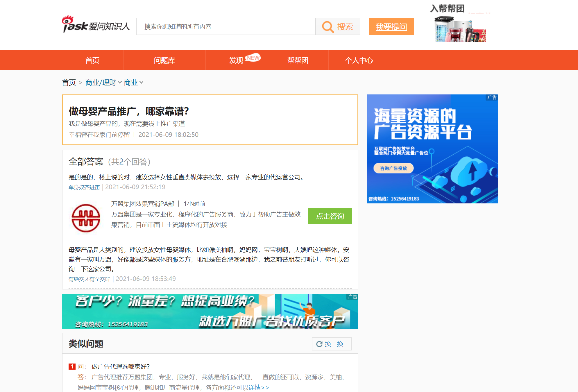Expand the 商业/理财 breadcrumb dropdown arrow

click(120, 83)
